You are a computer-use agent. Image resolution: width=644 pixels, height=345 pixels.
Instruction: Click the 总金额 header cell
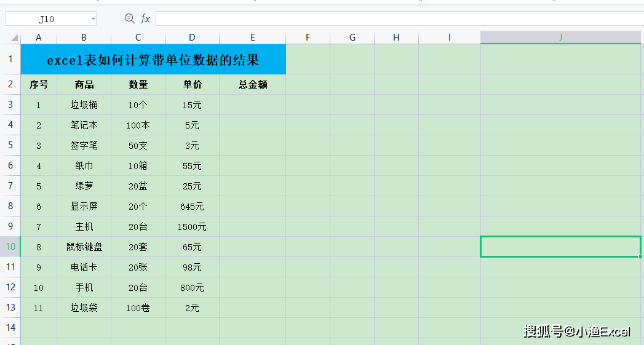click(x=252, y=84)
